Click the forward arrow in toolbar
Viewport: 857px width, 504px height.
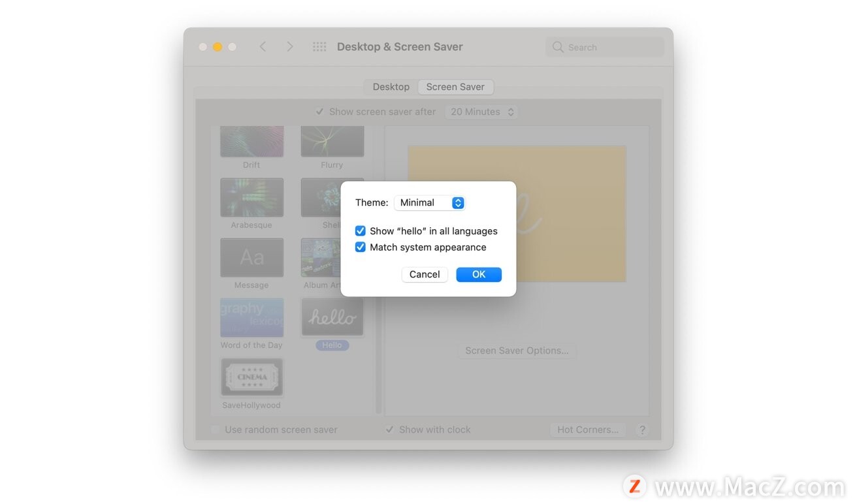click(289, 47)
